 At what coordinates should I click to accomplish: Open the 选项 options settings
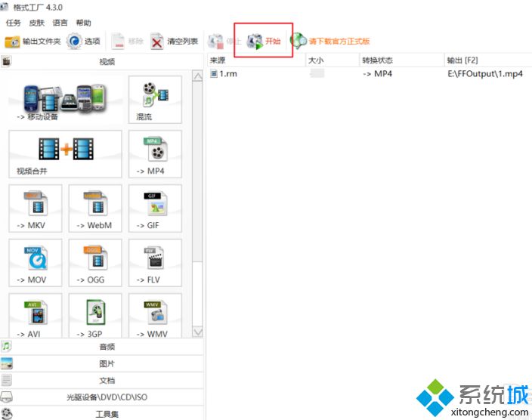pos(83,42)
